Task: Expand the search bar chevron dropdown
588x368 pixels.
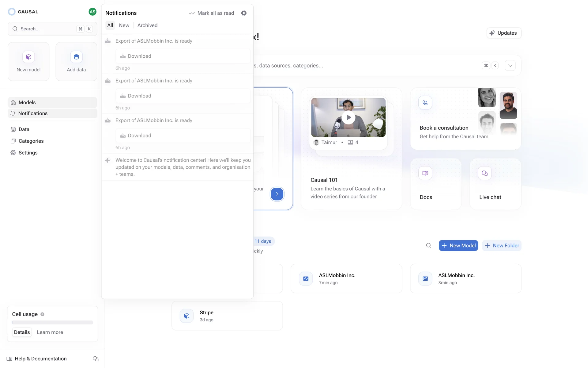Action: coord(510,65)
